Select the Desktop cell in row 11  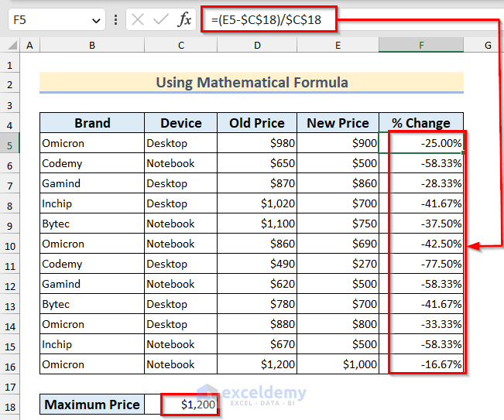pyautogui.click(x=181, y=264)
